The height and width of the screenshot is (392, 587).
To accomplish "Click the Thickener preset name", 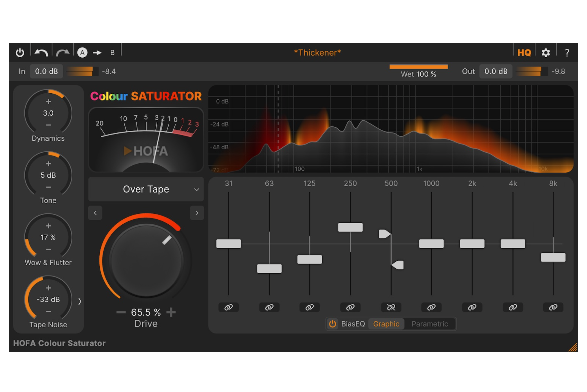I will point(317,53).
